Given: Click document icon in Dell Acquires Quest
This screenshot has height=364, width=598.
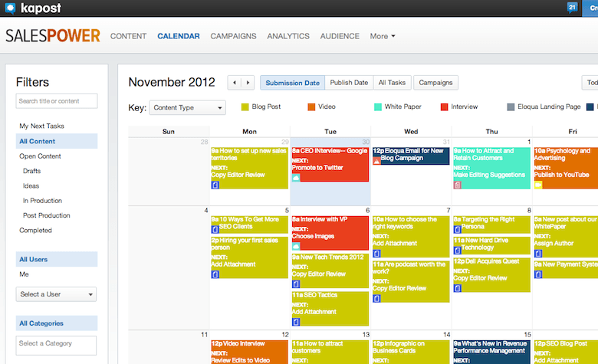Looking at the screenshot, I should [457, 288].
